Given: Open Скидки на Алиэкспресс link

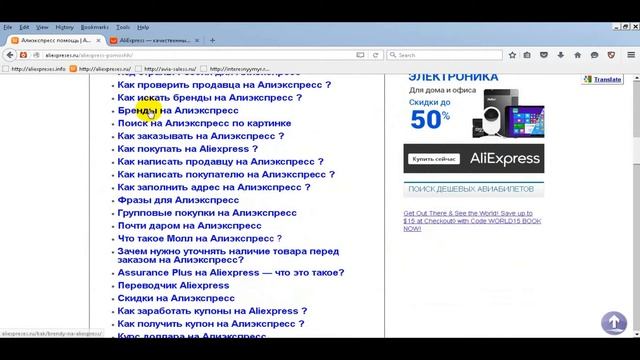Looking at the screenshot, I should 176,298.
